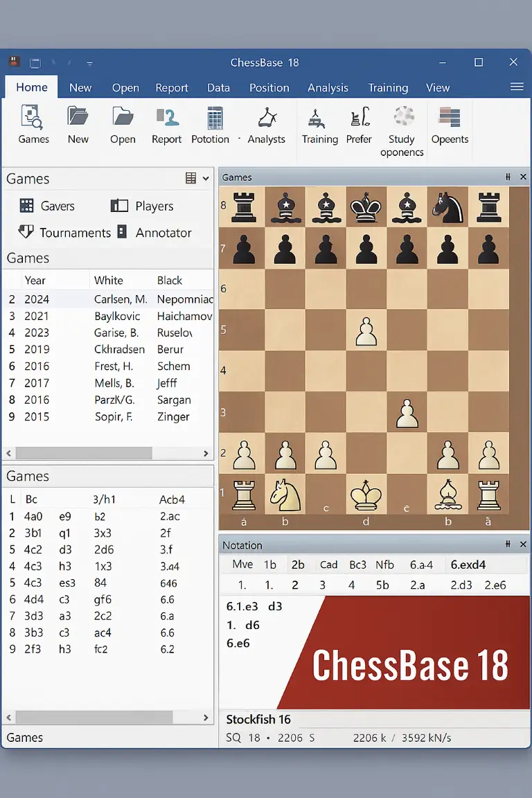Switch to the Open tab
This screenshot has height=798, width=532.
coord(126,87)
